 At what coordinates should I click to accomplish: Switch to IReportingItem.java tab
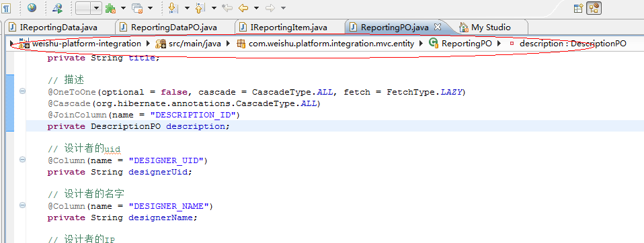coord(289,28)
